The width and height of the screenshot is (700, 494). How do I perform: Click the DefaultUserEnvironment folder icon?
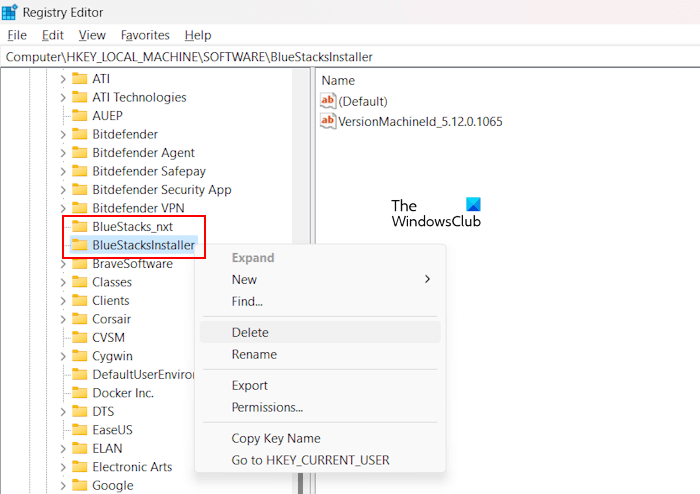(x=79, y=374)
